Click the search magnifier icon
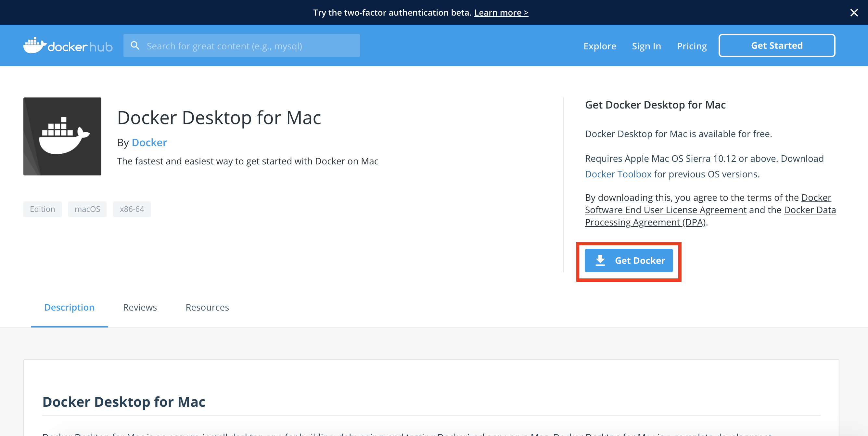 point(135,45)
